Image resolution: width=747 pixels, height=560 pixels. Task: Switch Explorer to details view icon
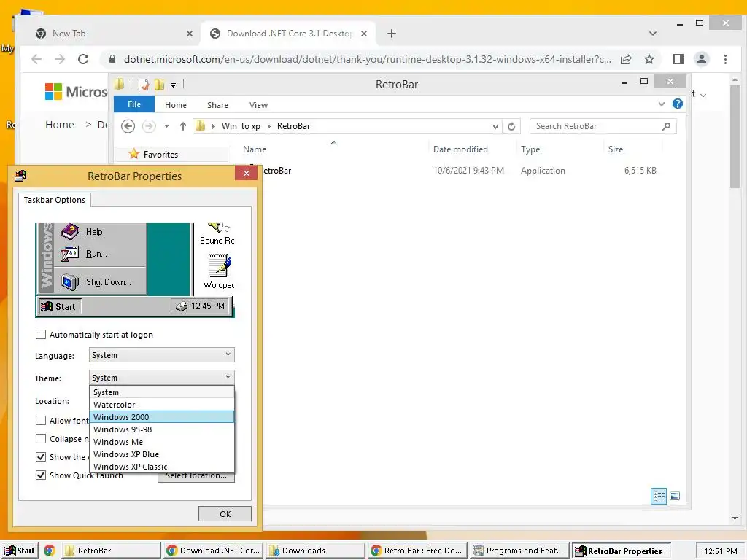tap(659, 496)
